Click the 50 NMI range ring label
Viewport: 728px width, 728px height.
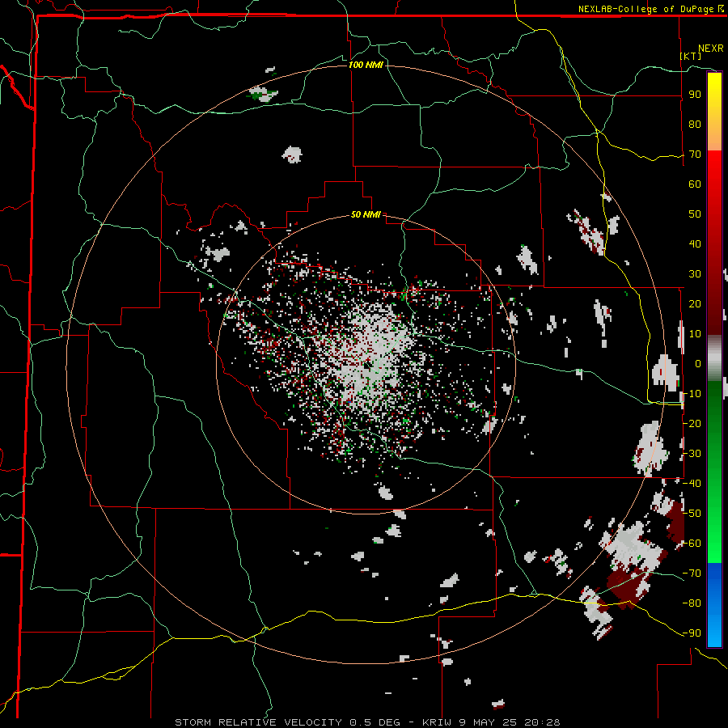click(x=366, y=214)
